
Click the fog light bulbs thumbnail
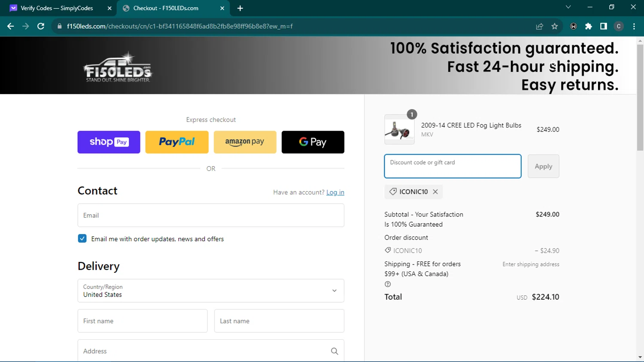click(399, 129)
